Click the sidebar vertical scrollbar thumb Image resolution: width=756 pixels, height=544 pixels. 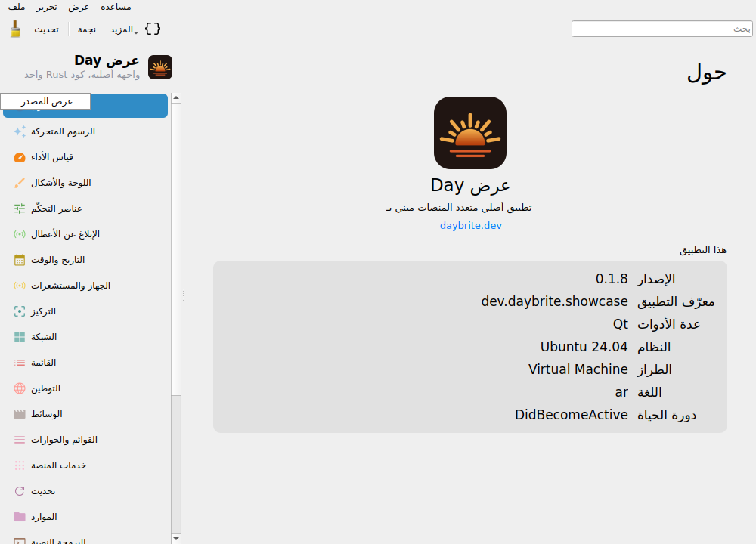176,249
